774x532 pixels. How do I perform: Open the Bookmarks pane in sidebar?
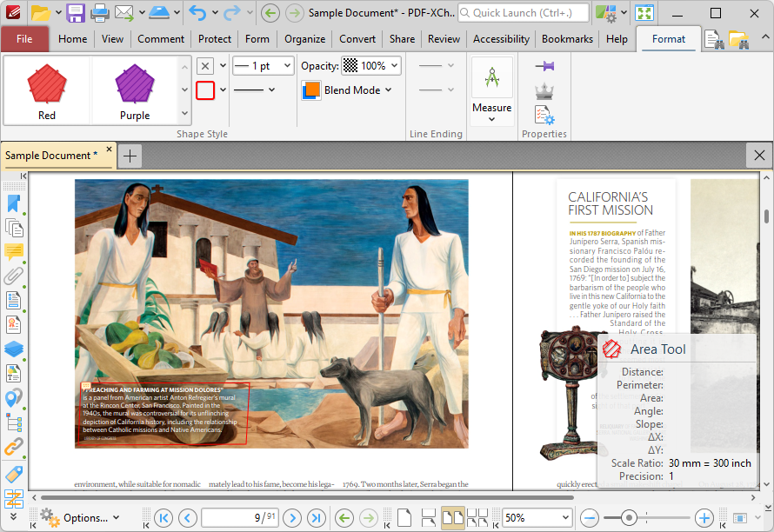(14, 203)
